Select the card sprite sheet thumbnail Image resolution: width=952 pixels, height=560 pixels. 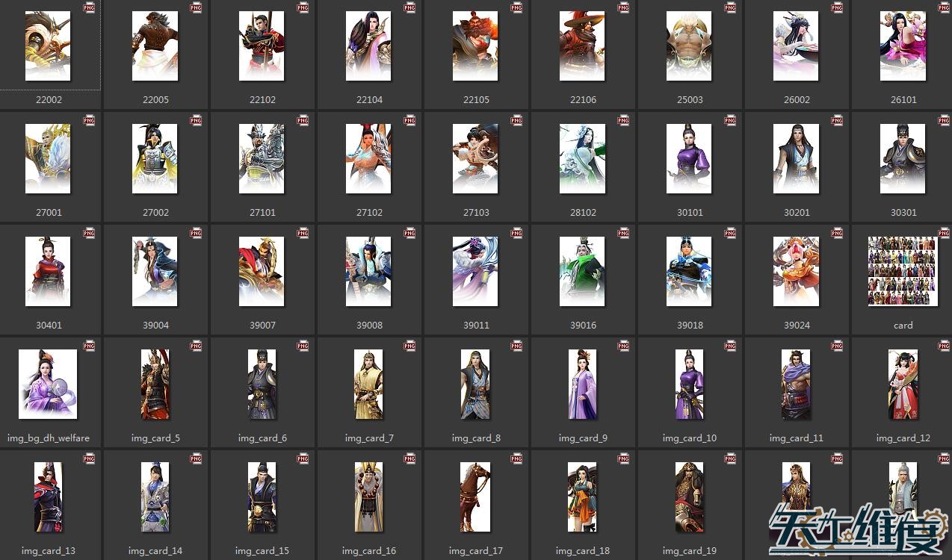point(903,272)
